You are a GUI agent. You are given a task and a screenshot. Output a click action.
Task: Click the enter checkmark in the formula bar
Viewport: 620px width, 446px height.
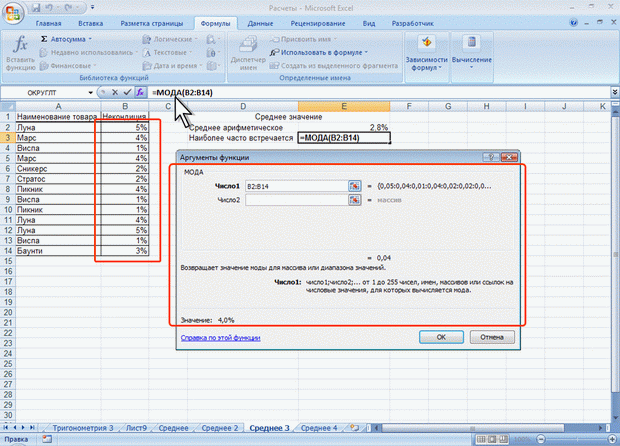[x=127, y=91]
